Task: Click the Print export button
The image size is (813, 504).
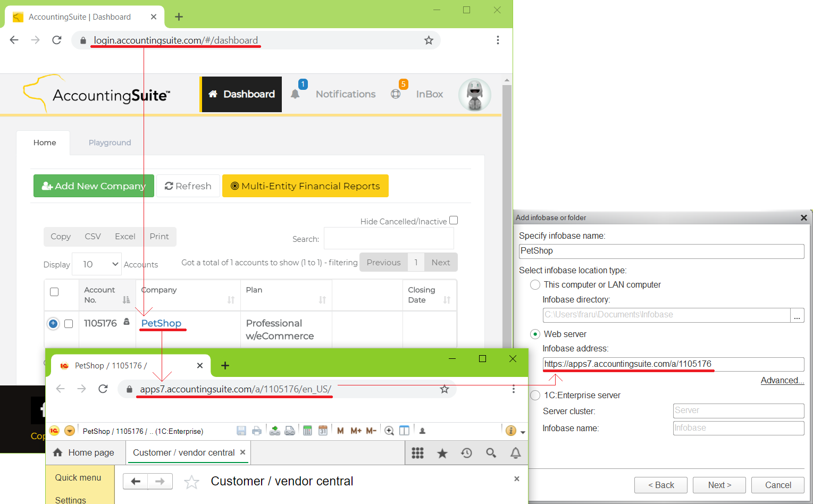Action: point(159,237)
